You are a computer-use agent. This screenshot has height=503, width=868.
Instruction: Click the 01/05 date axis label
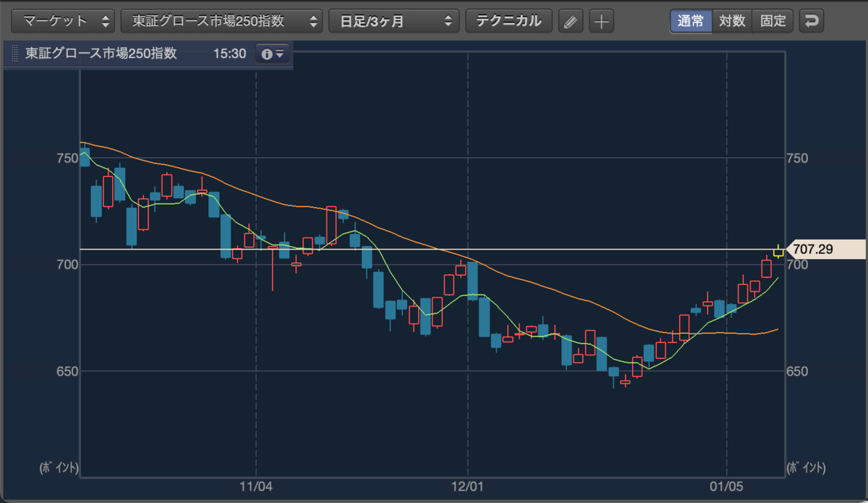click(726, 488)
